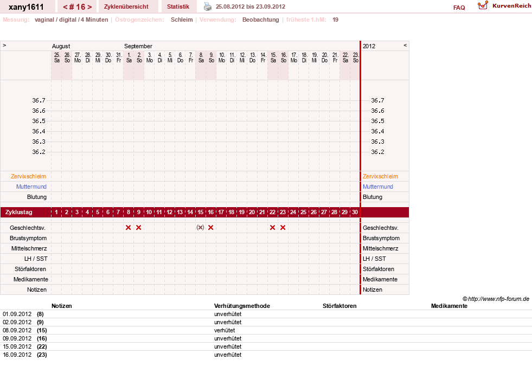
Task: Click the Störfaktoren row label on the left
Action: pyautogui.click(x=30, y=269)
